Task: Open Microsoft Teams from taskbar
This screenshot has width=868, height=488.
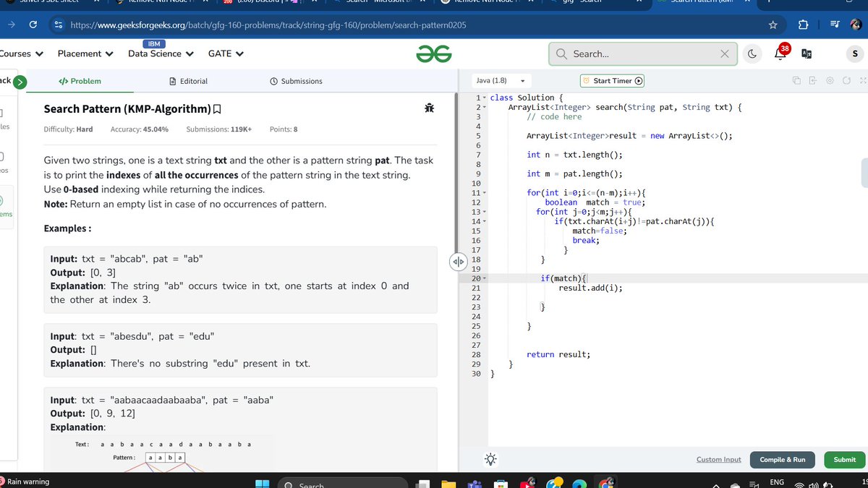Action: pyautogui.click(x=475, y=484)
